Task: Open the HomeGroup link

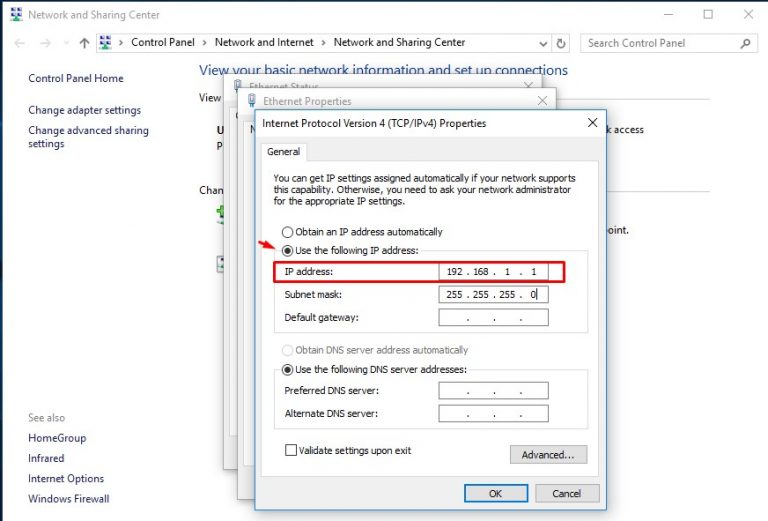Action: [x=57, y=438]
